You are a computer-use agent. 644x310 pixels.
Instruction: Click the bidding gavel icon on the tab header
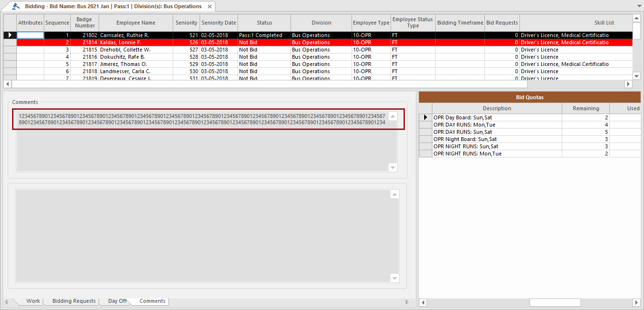point(16,6)
